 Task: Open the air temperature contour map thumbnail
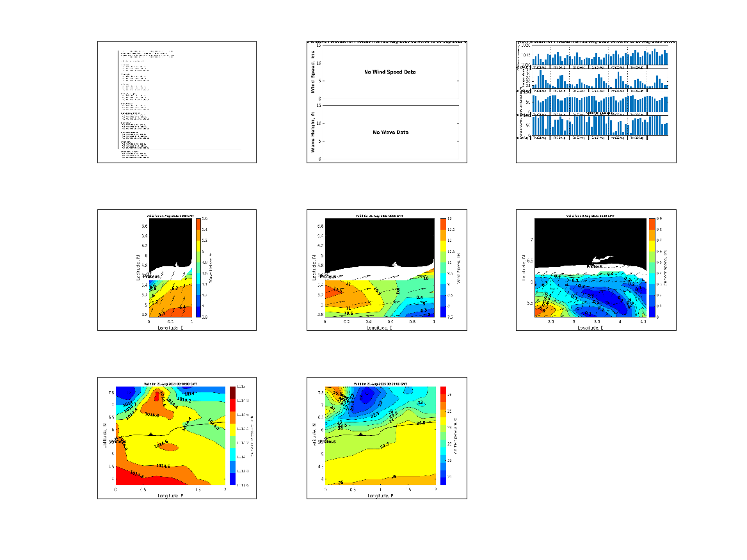387,438
